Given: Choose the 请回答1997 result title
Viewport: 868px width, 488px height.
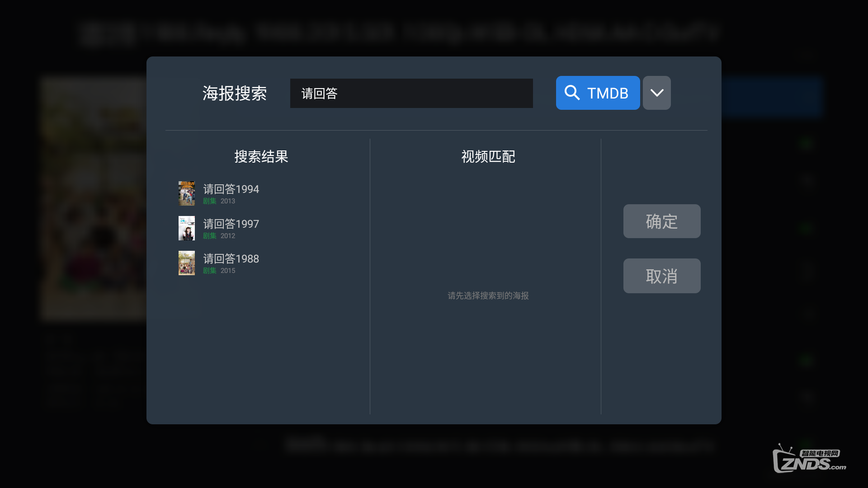Looking at the screenshot, I should [231, 224].
